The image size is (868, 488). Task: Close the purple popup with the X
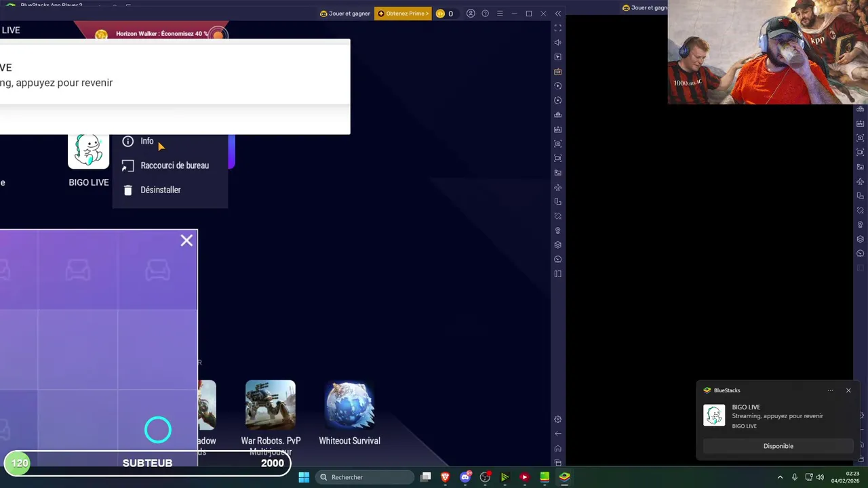coord(186,241)
